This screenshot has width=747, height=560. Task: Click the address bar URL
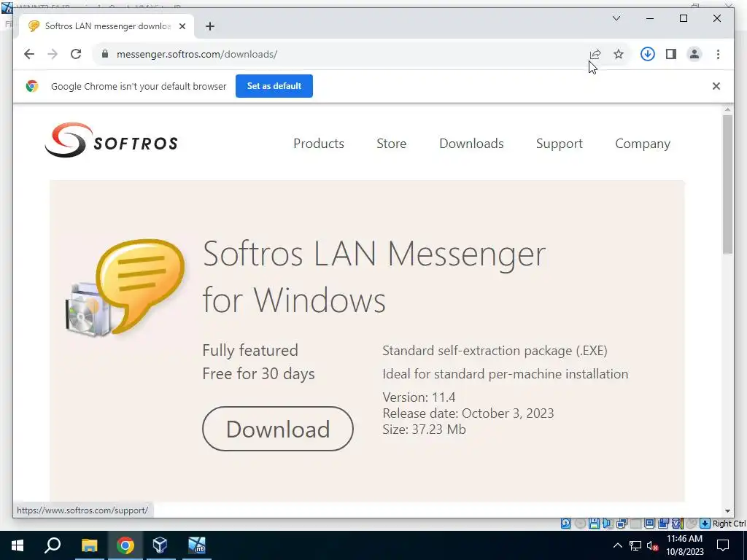pos(197,54)
